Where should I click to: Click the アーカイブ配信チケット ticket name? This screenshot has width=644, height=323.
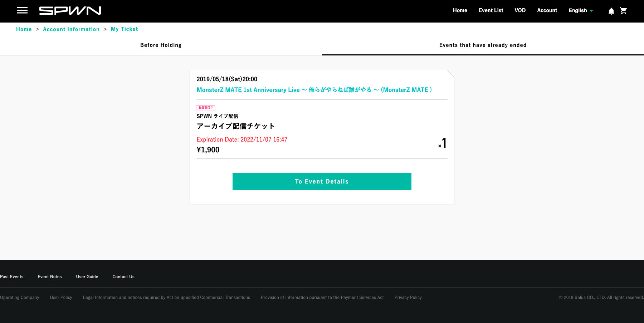tap(236, 126)
